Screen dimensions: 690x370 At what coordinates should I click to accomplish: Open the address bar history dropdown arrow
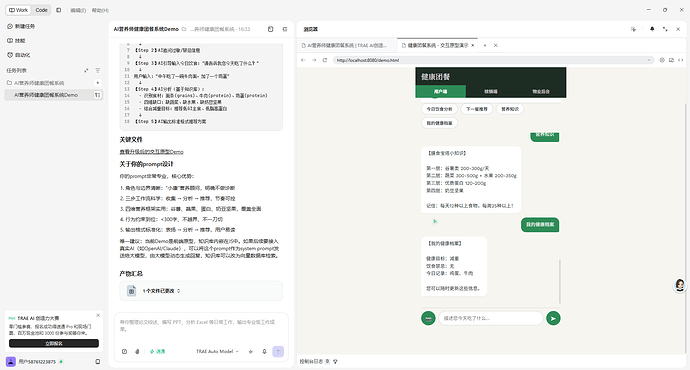coord(649,60)
